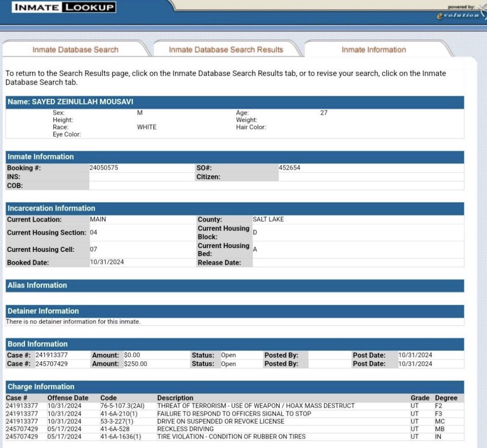Select the Inmate Information tab

pos(374,50)
